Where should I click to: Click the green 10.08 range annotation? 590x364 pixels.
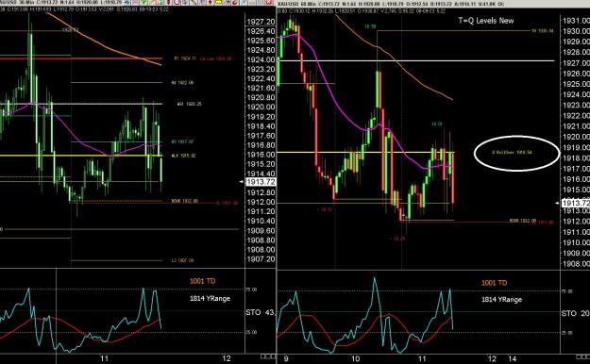pyautogui.click(x=436, y=124)
